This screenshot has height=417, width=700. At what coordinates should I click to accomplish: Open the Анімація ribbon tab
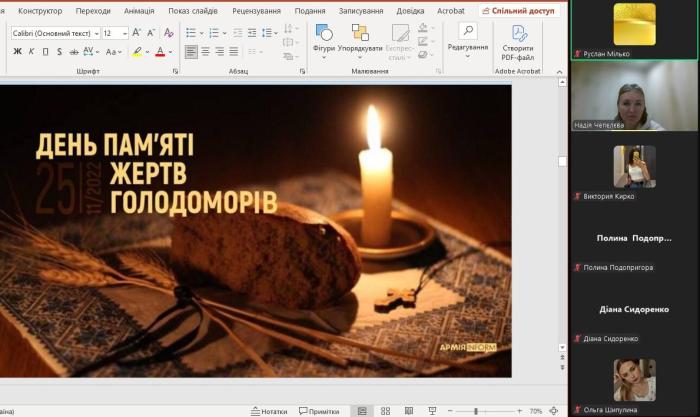coord(140,10)
